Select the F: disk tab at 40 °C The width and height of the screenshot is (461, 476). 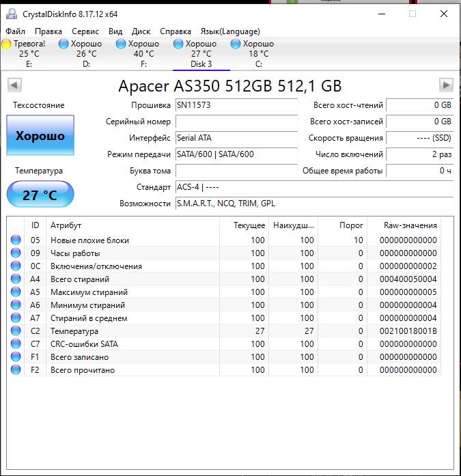(x=143, y=54)
